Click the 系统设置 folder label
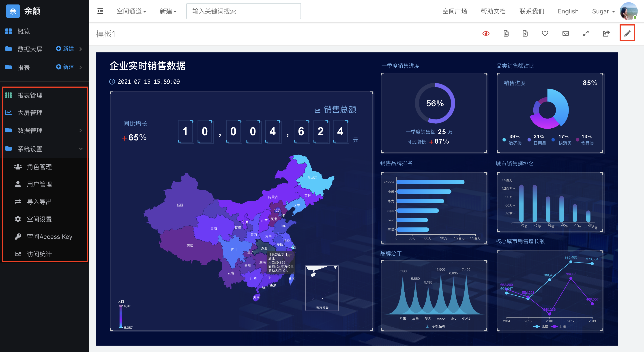644x352 pixels. 30,149
